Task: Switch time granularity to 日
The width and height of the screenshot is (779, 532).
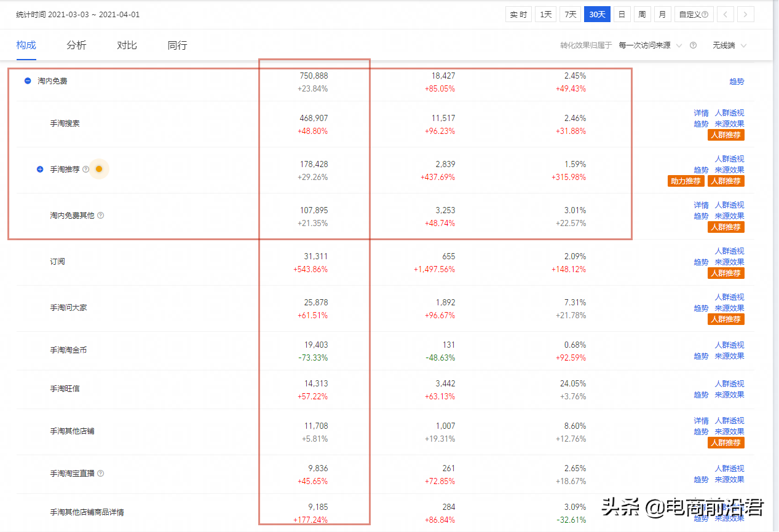Action: tap(622, 14)
